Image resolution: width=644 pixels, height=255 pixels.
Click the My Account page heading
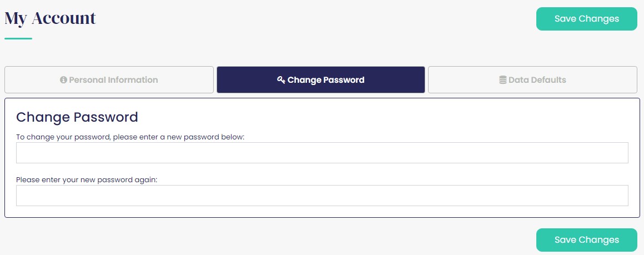(x=50, y=18)
